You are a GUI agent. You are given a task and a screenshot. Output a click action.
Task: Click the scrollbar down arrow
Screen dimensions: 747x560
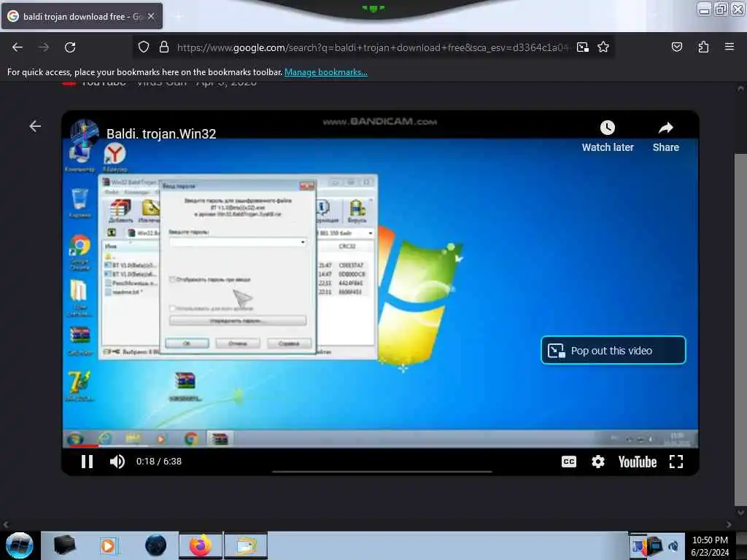click(x=740, y=513)
